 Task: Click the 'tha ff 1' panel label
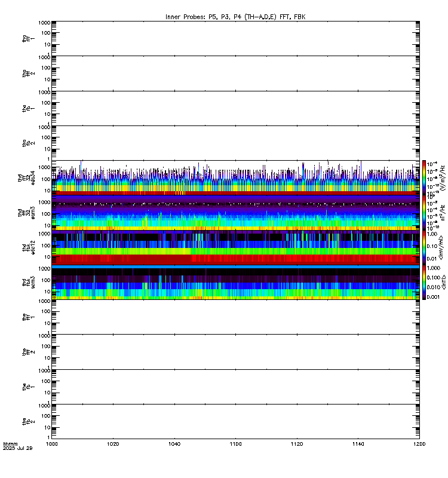29,38
